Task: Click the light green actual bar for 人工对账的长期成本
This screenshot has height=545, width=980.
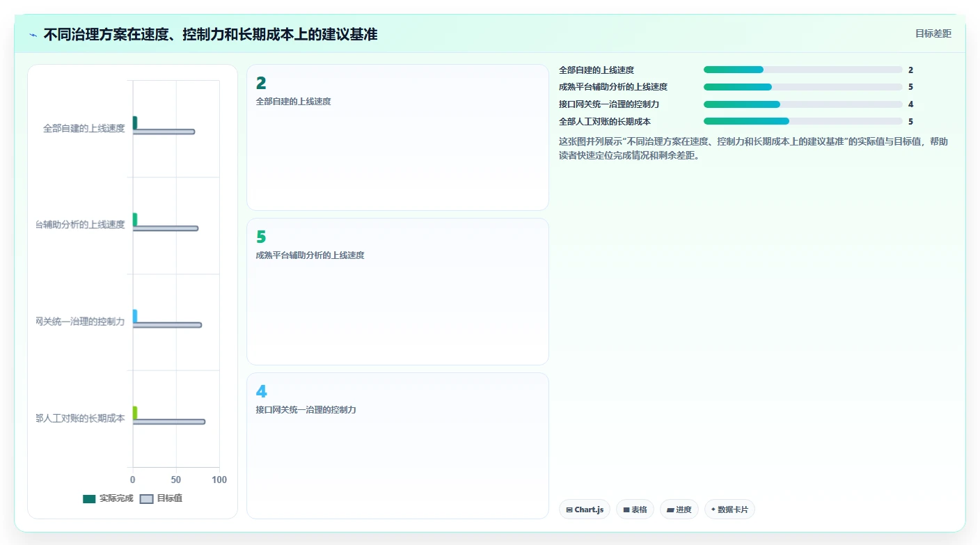Action: (x=135, y=413)
